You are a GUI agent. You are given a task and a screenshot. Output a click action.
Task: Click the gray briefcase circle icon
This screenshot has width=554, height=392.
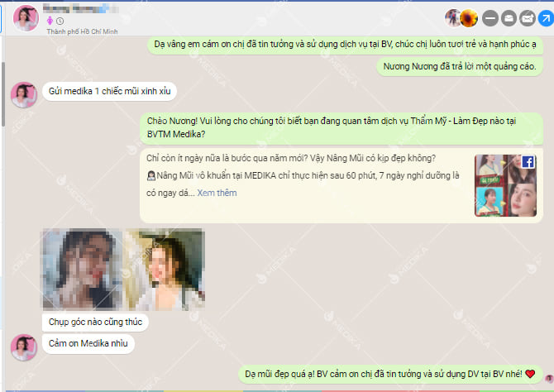pos(508,17)
